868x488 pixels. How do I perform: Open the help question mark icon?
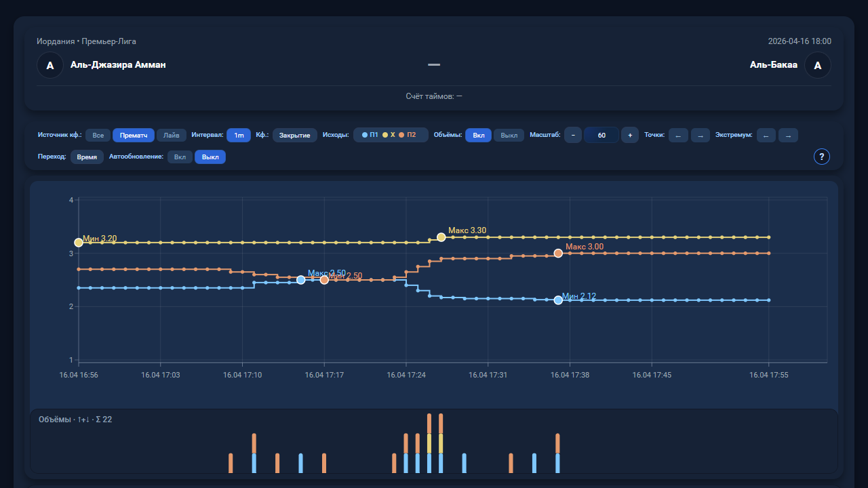coord(822,157)
